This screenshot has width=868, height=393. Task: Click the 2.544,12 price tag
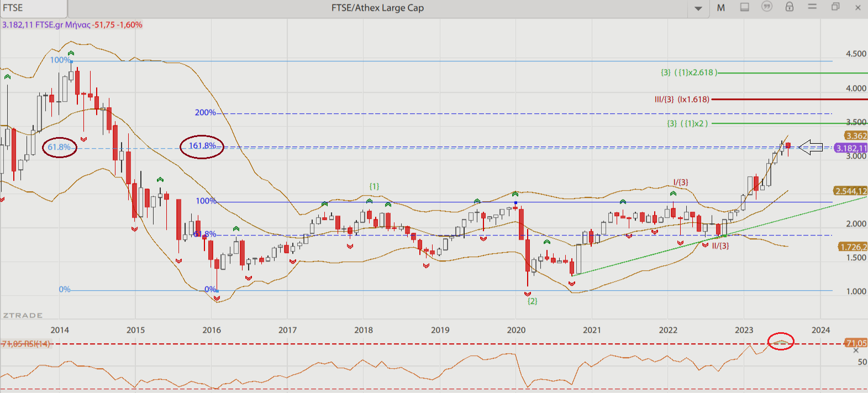point(850,191)
